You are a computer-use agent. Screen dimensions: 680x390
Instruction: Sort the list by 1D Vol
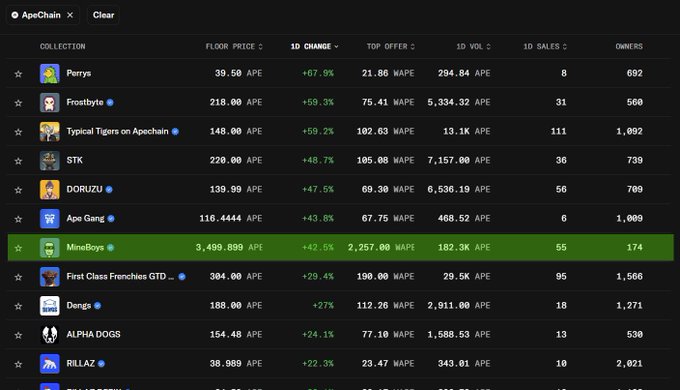point(473,46)
